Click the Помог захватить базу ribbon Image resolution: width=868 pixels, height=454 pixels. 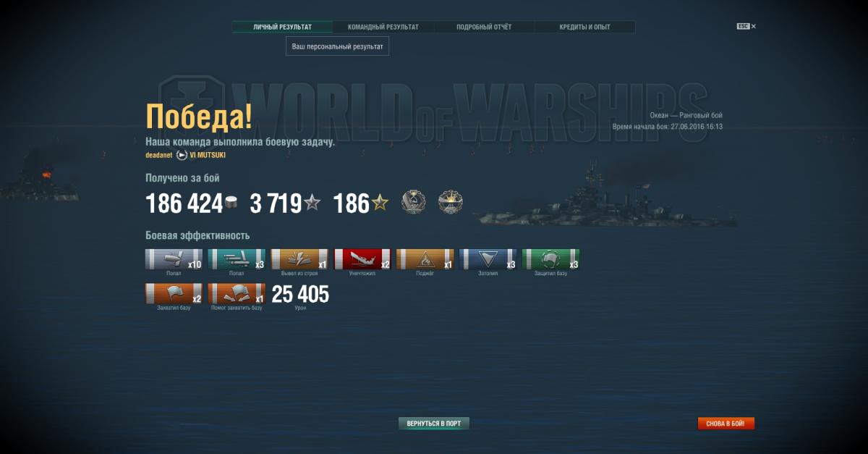pos(237,294)
